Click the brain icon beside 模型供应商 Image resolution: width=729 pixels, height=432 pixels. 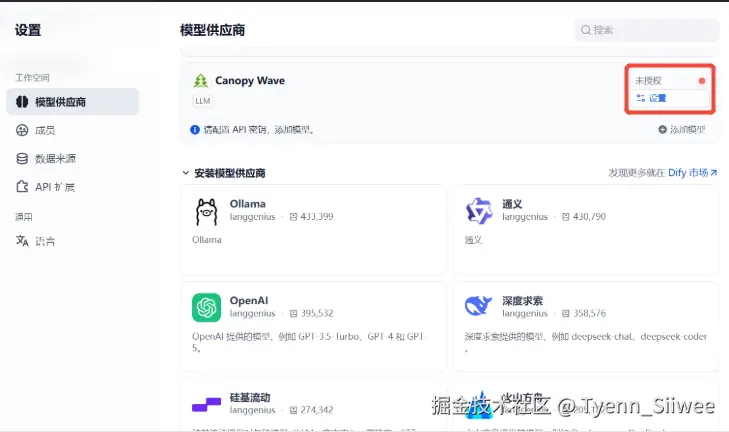[x=22, y=102]
